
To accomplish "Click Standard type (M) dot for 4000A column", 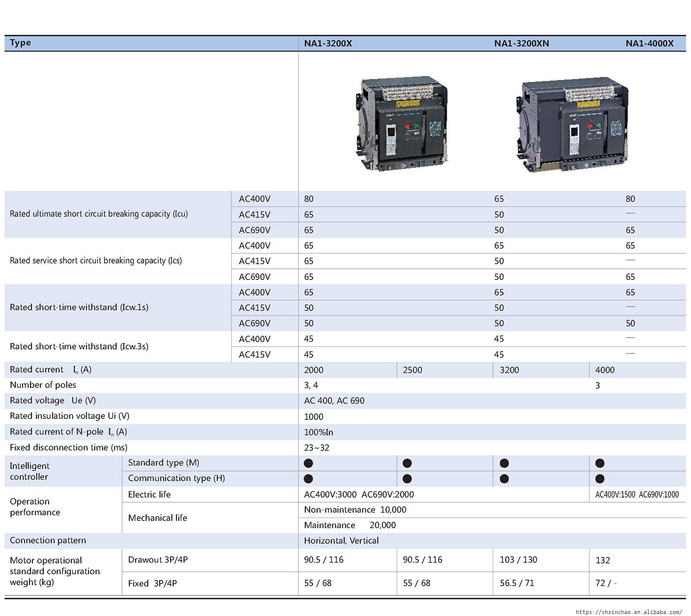I will [x=600, y=463].
